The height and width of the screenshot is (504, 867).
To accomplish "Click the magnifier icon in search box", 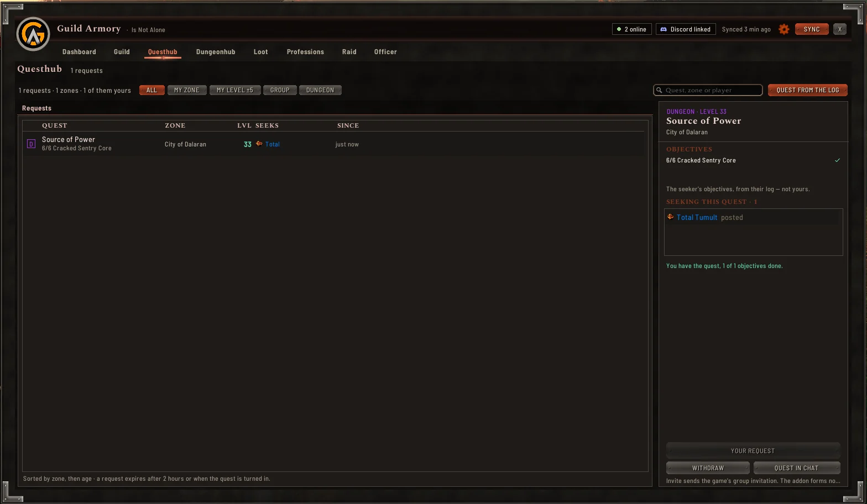I will coord(659,90).
